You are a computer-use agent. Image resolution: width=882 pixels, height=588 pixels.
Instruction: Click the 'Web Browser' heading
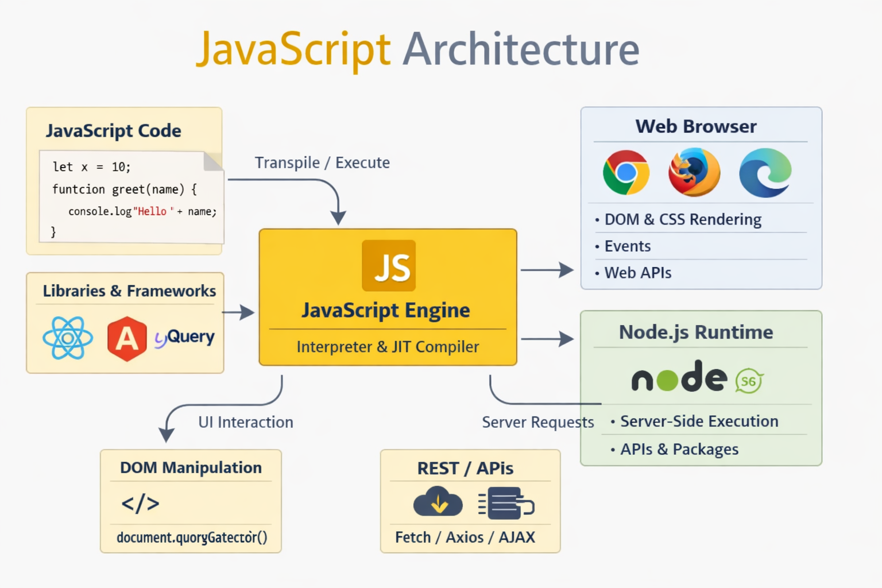click(x=696, y=126)
